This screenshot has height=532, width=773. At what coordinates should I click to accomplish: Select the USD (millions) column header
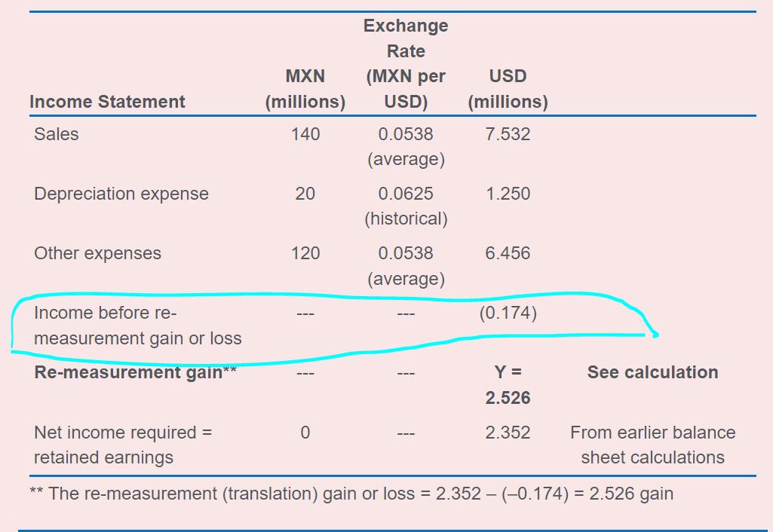(508, 89)
